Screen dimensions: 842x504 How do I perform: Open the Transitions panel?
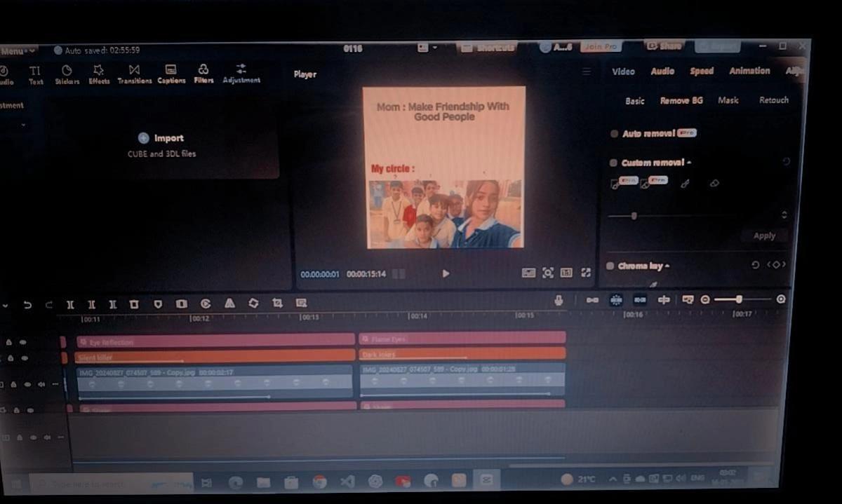(134, 74)
